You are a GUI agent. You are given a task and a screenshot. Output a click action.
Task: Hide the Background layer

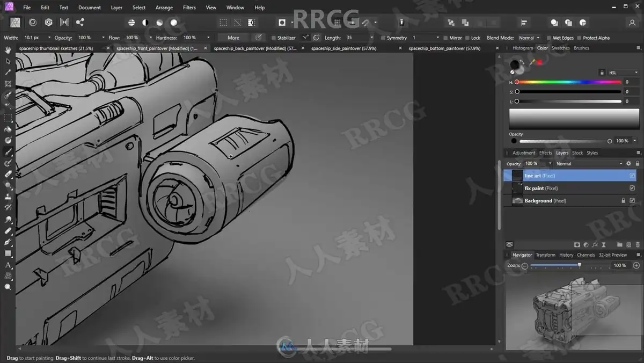(x=632, y=200)
